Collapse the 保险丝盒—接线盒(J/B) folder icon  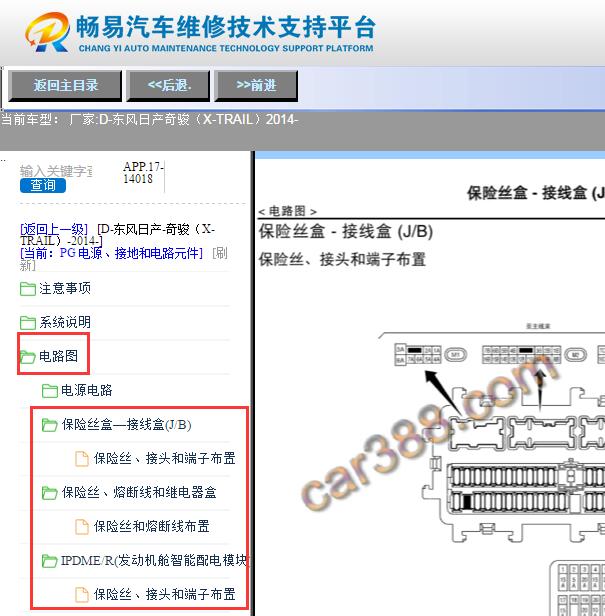50,425
